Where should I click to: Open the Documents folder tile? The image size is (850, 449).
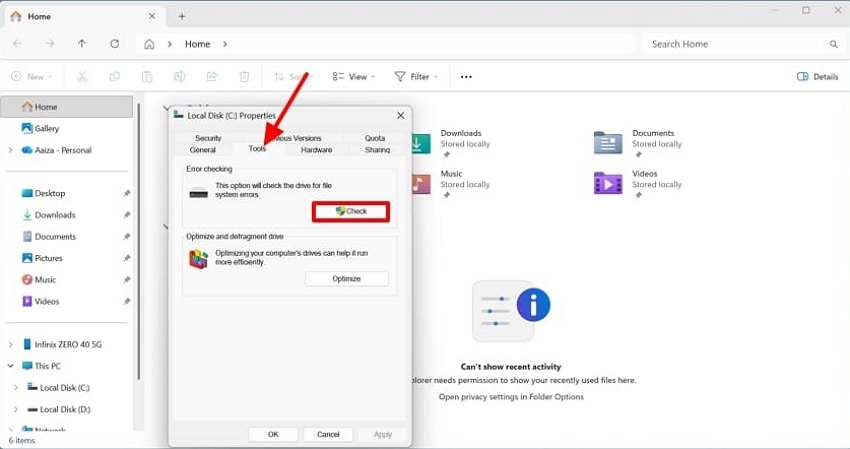tap(638, 144)
